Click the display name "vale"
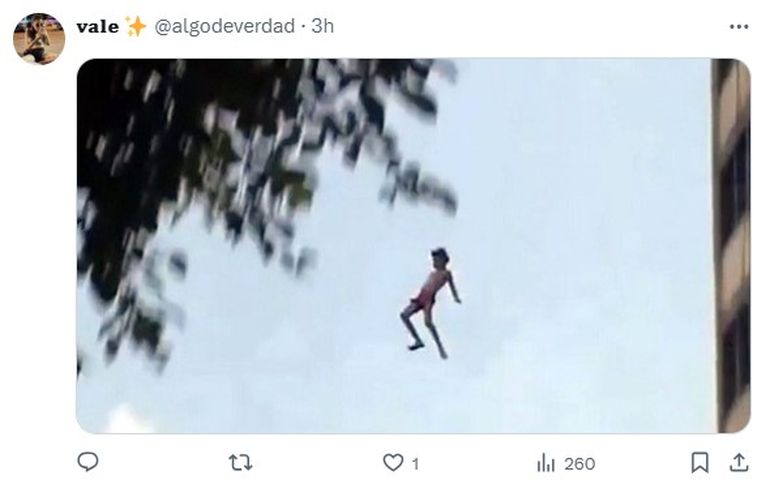Viewport: 770px width, 484px height. [97, 27]
